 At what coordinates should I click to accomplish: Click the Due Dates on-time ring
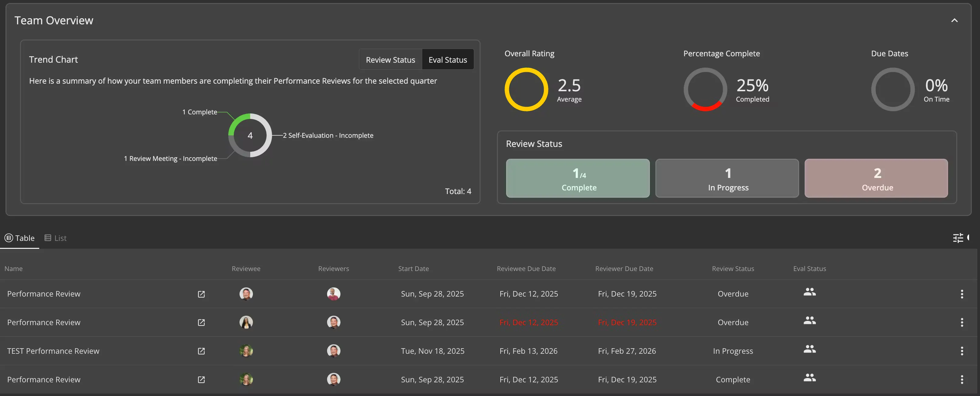pyautogui.click(x=893, y=89)
